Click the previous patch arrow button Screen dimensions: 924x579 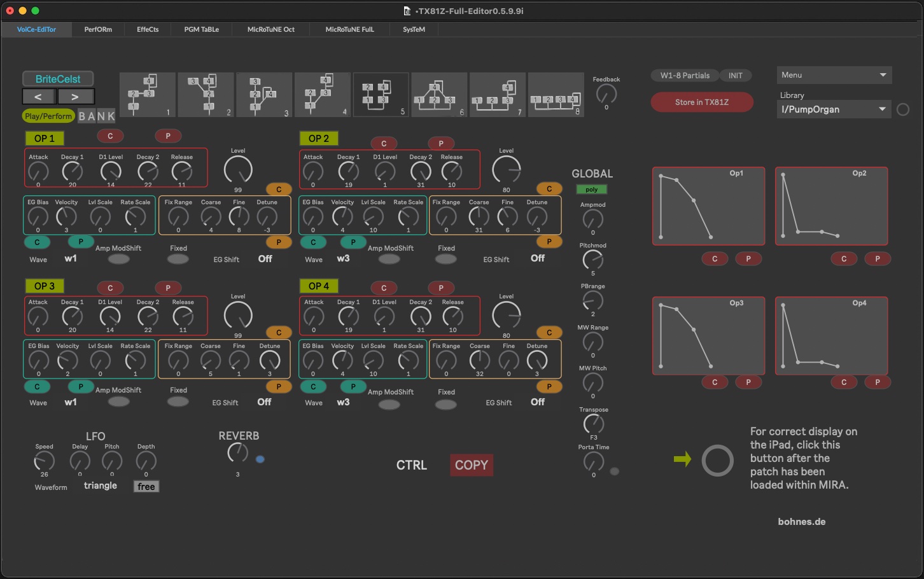pyautogui.click(x=38, y=97)
